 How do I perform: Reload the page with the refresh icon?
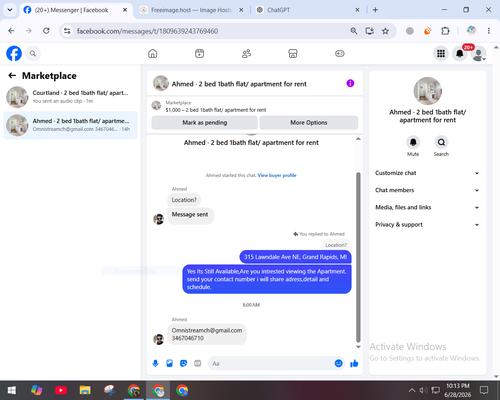[46, 31]
